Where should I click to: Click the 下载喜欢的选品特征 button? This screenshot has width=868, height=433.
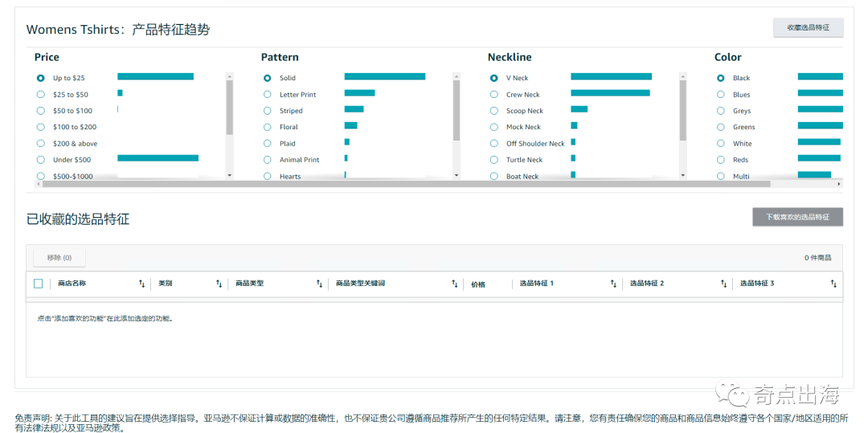(x=796, y=217)
